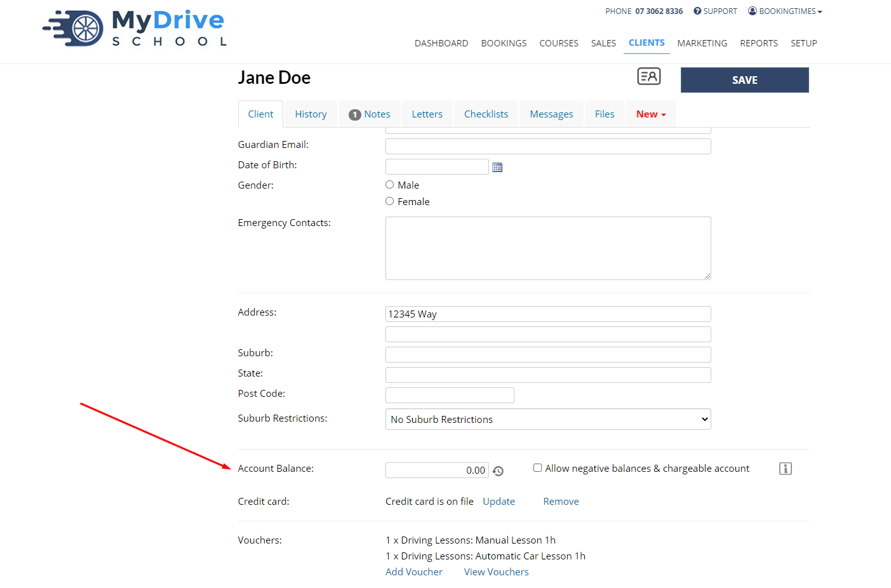The height and width of the screenshot is (588, 891).
Task: Open the account balance info icon
Action: coord(786,469)
